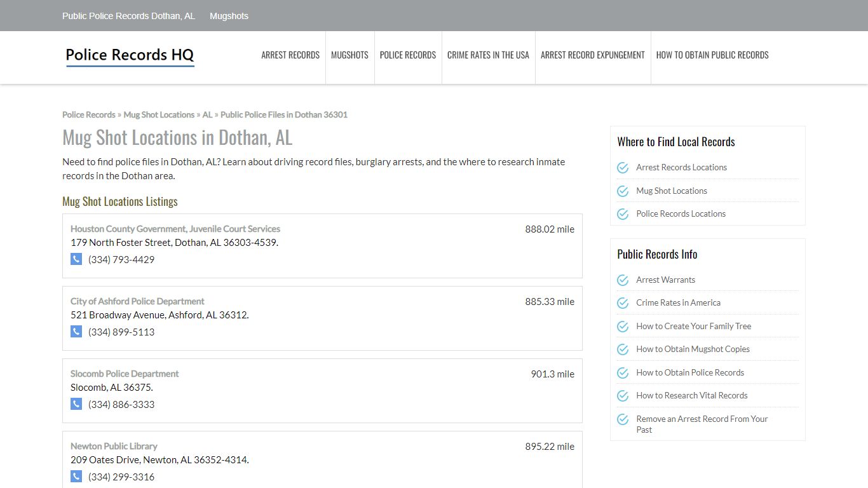Open Crime Rates in America link
Viewport: 868px width, 488px height.
(x=678, y=303)
